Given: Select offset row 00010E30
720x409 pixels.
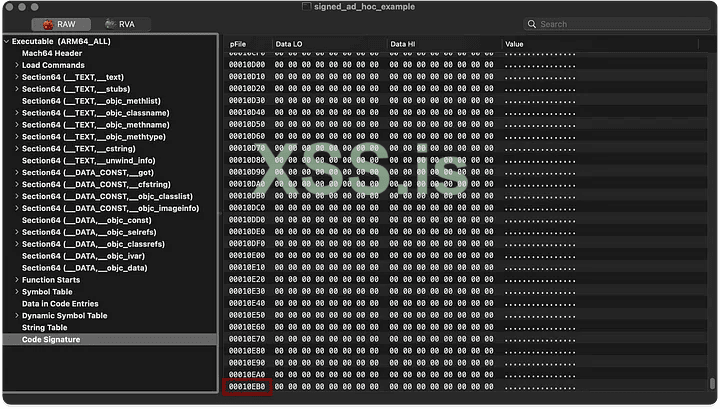Looking at the screenshot, I should (466, 292).
